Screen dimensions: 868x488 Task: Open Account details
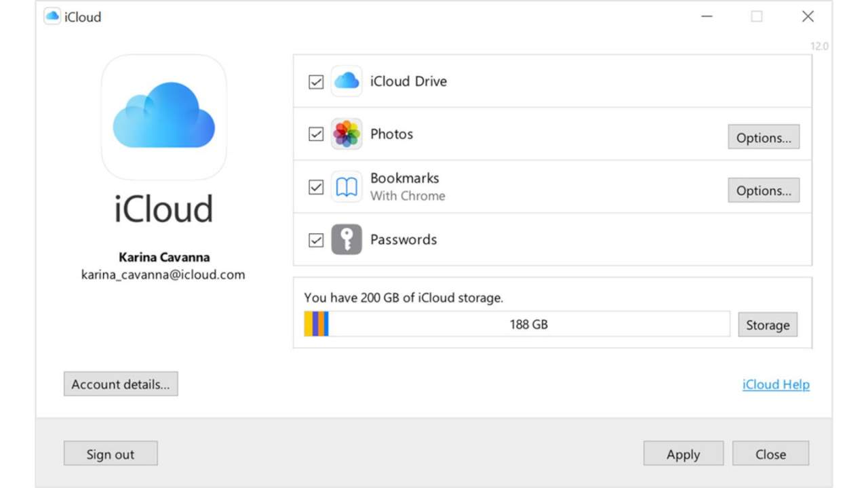tap(121, 384)
